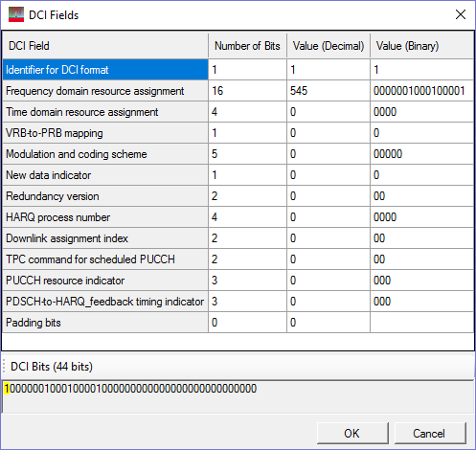The width and height of the screenshot is (476, 450).
Task: Click the DCI Bits text field
Action: click(x=238, y=396)
